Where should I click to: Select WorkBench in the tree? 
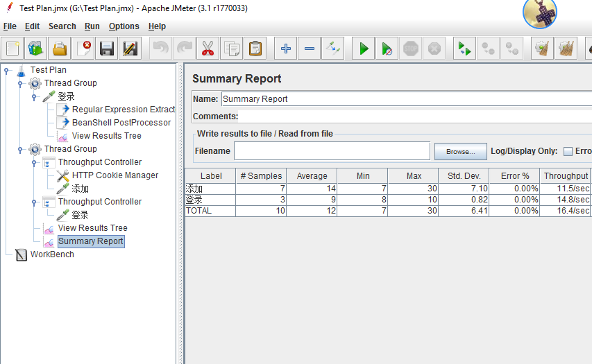point(52,254)
